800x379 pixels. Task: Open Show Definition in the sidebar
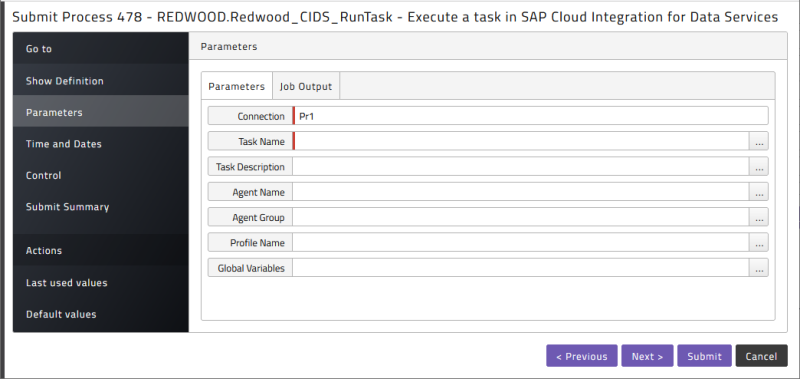point(101,81)
